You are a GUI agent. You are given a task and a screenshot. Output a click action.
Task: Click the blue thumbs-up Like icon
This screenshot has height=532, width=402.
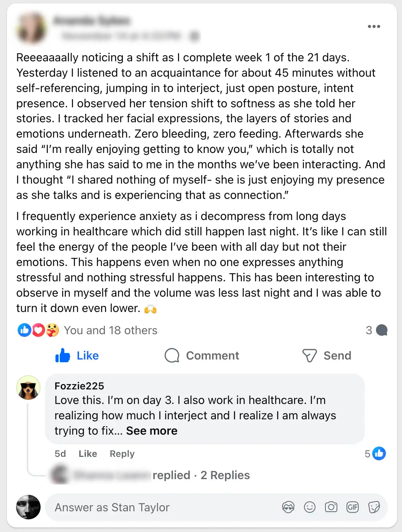(x=63, y=356)
